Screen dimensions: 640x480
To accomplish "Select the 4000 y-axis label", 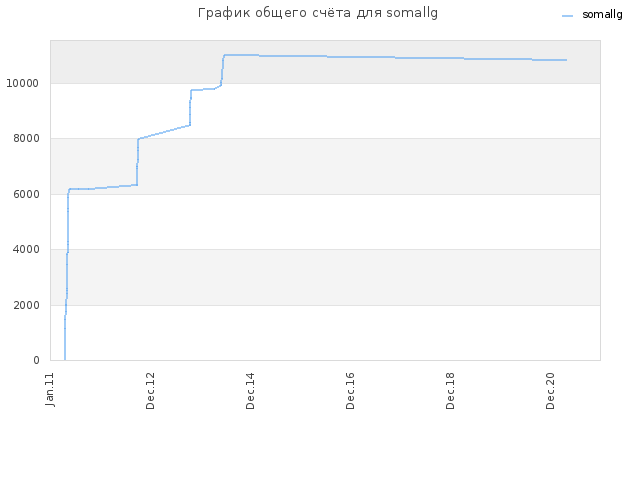I will click(x=26, y=249).
